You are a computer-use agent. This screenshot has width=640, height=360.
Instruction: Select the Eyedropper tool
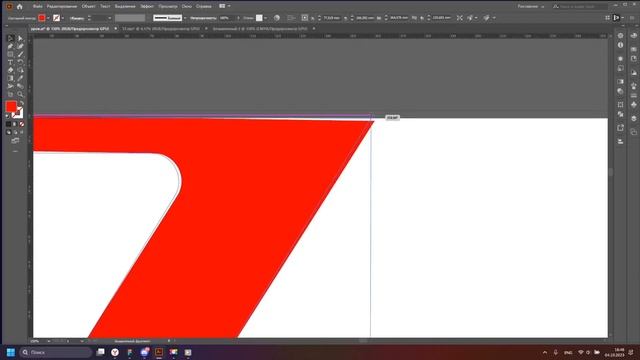pyautogui.click(x=20, y=78)
